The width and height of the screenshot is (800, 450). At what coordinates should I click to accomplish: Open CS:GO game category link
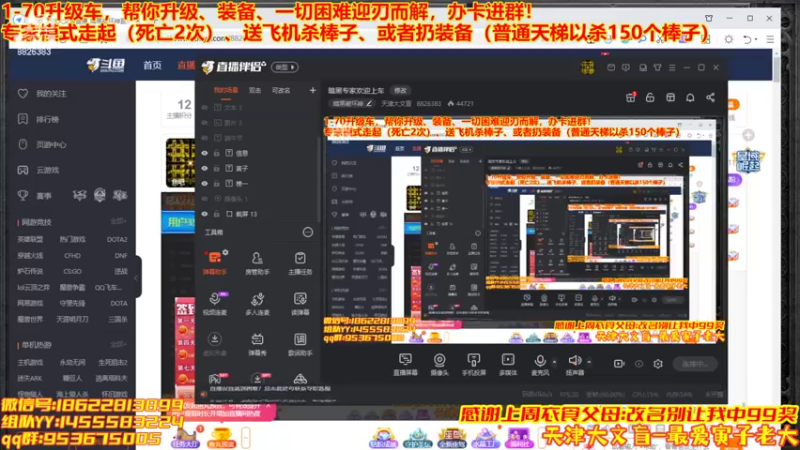click(72, 271)
